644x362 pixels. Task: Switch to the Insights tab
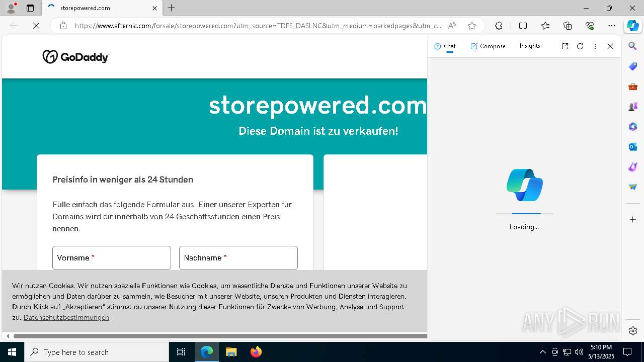point(530,46)
